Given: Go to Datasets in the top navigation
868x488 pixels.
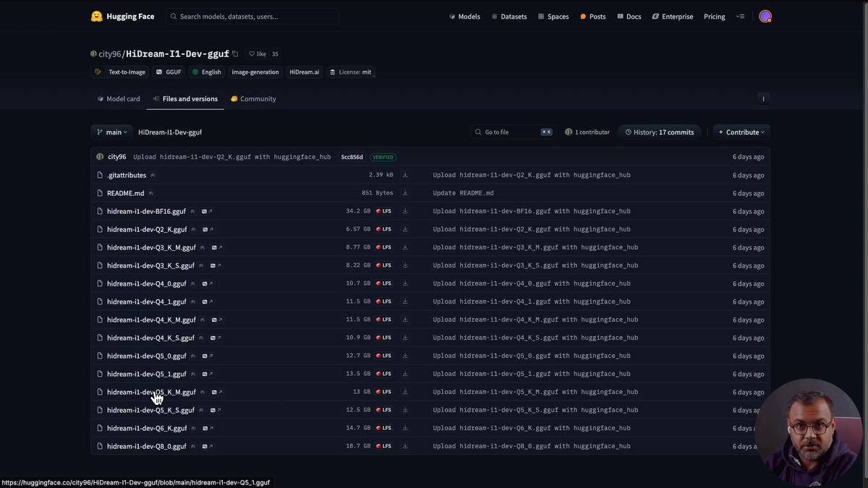Looking at the screenshot, I should pyautogui.click(x=509, y=16).
